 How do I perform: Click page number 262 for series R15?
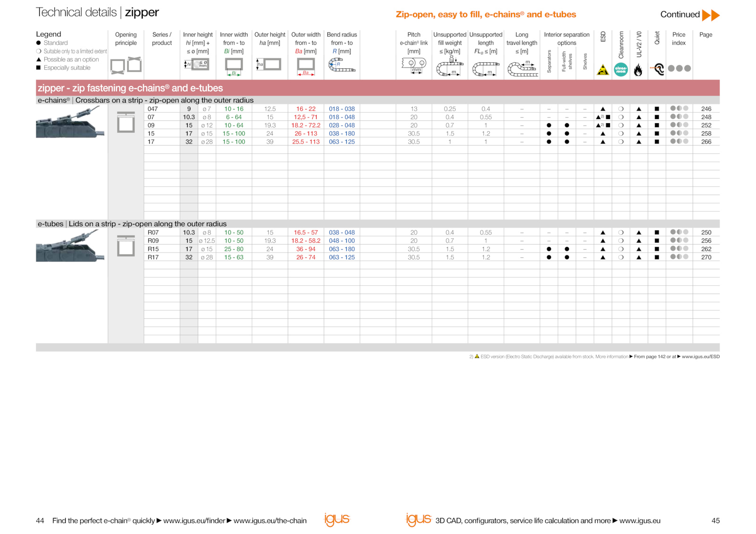[x=706, y=249]
